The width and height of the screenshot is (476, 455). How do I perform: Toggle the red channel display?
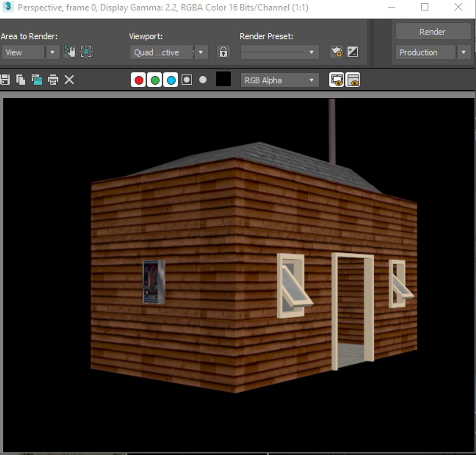pos(138,80)
